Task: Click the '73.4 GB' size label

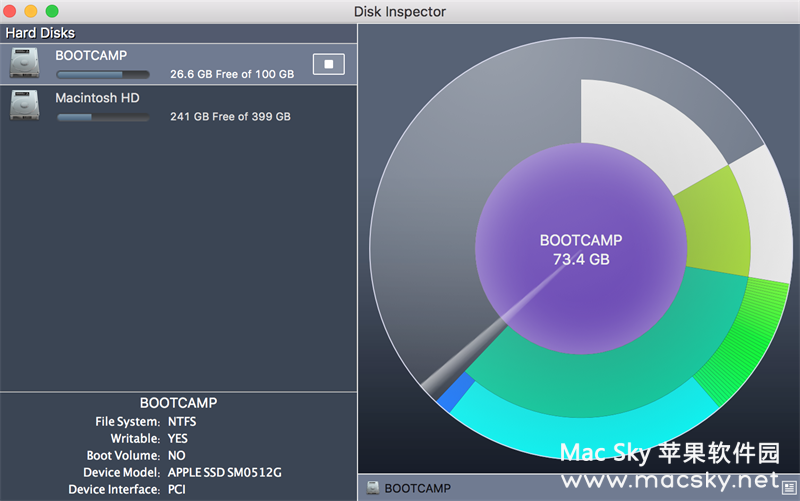Action: (581, 260)
